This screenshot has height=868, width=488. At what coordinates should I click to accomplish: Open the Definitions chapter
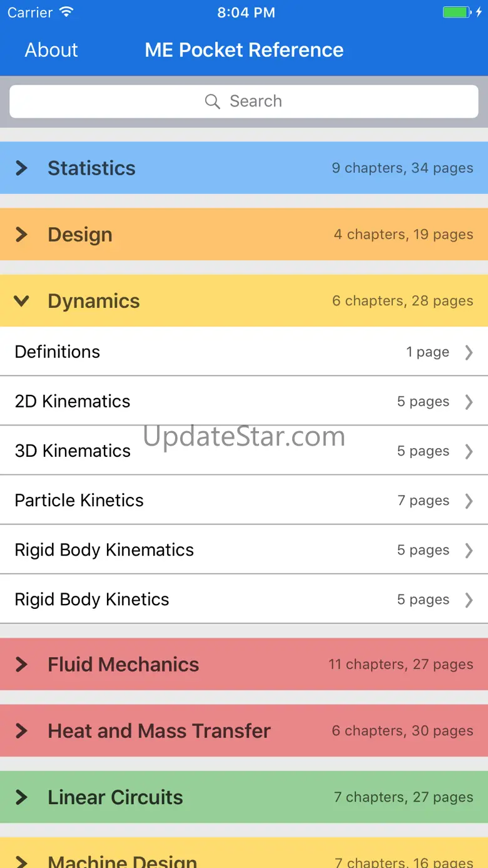(58, 352)
